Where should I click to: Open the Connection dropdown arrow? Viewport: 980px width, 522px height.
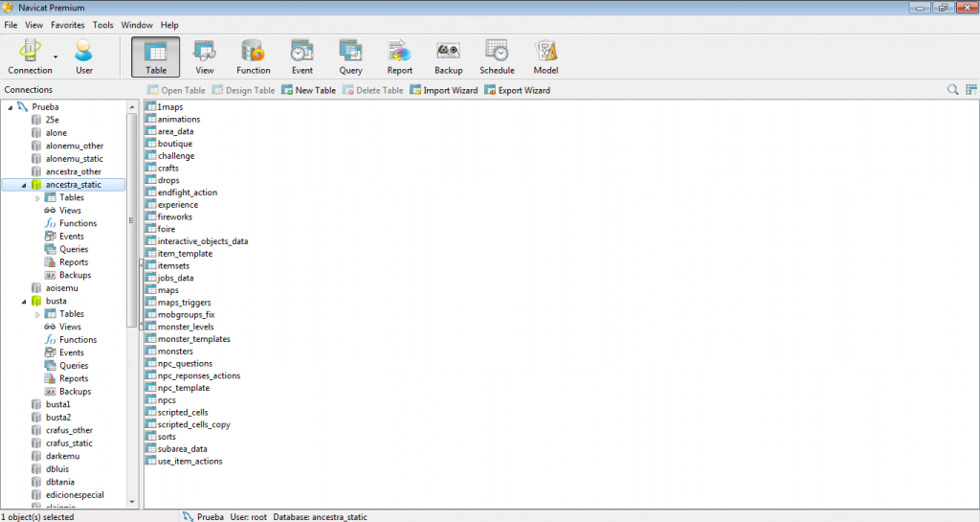[x=56, y=57]
